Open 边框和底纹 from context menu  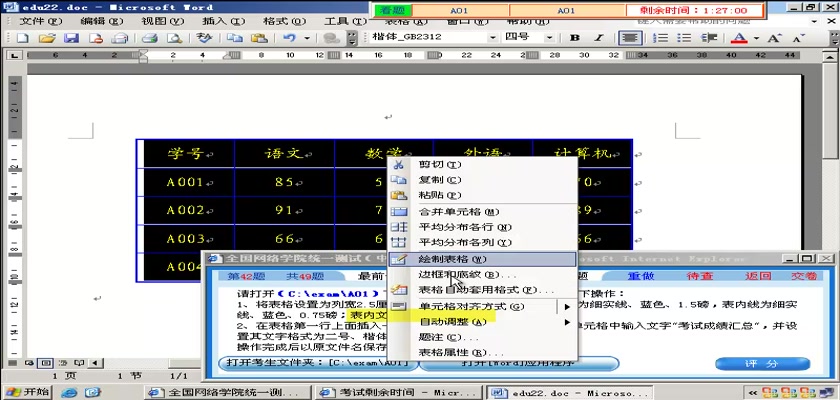[x=482, y=275]
